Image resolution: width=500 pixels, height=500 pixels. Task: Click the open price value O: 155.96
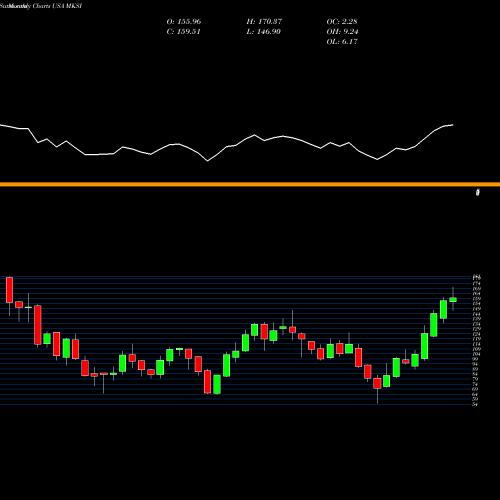pyautogui.click(x=184, y=22)
